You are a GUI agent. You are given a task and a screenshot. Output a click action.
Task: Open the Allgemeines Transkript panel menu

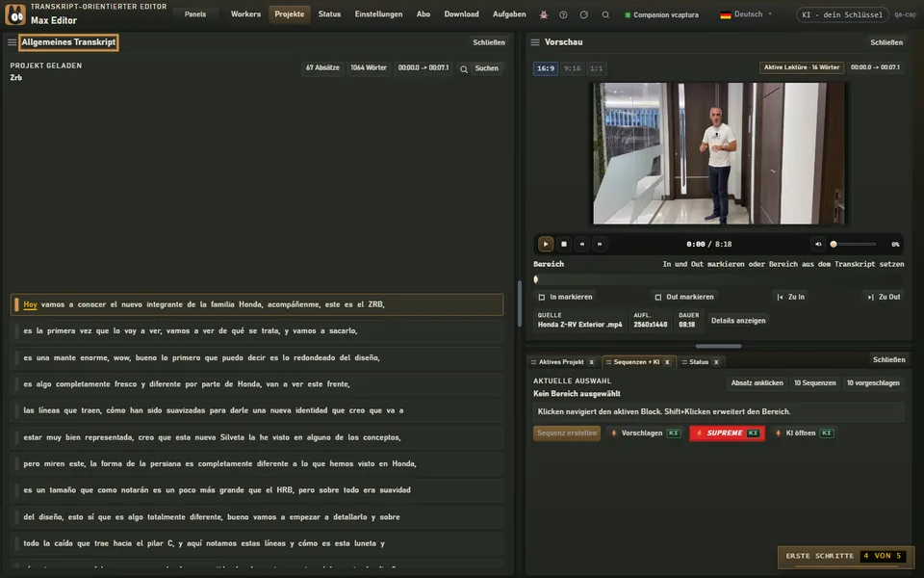point(12,42)
